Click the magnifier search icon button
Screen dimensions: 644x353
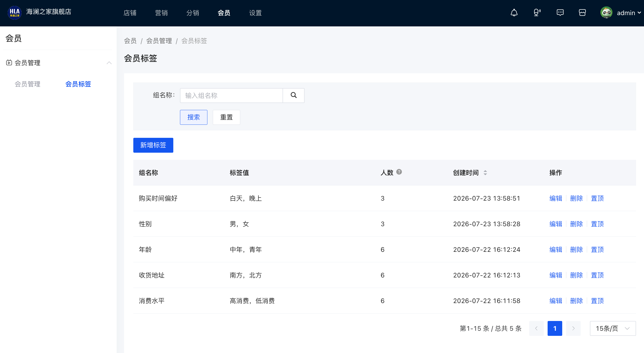(294, 96)
